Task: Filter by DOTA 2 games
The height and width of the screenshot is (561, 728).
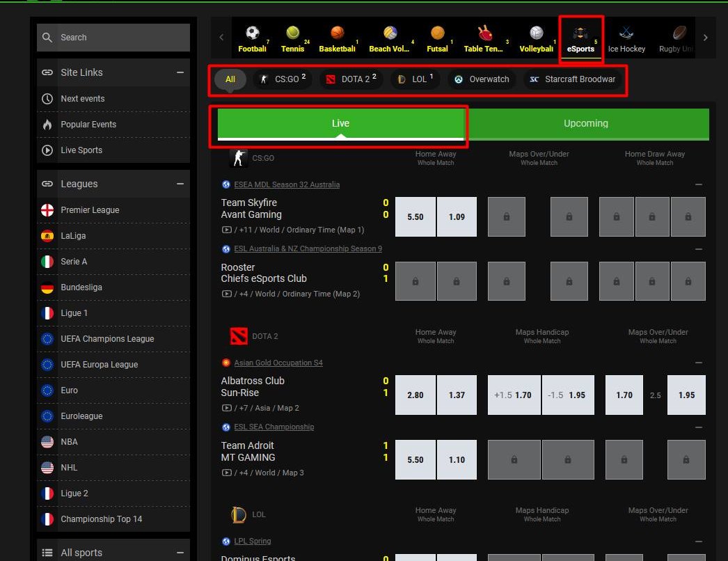Action: click(351, 79)
